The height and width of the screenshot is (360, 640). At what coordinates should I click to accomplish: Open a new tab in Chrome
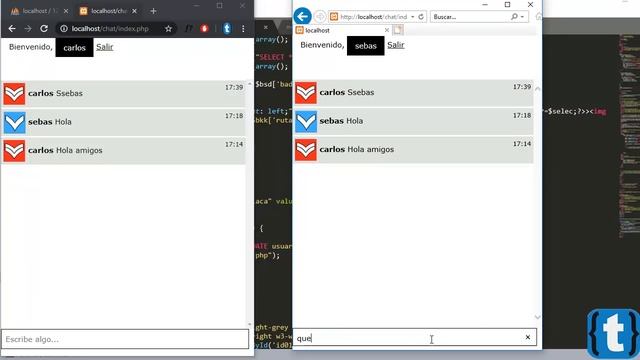[153, 11]
